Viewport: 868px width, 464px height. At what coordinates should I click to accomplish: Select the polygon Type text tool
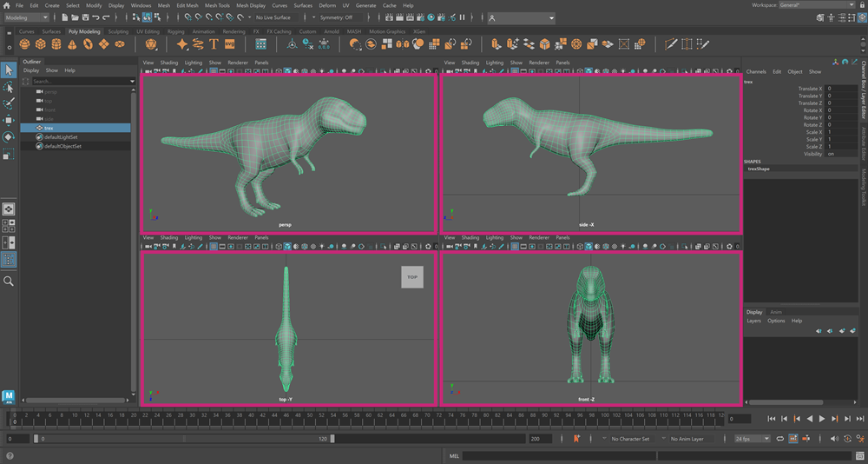point(214,43)
